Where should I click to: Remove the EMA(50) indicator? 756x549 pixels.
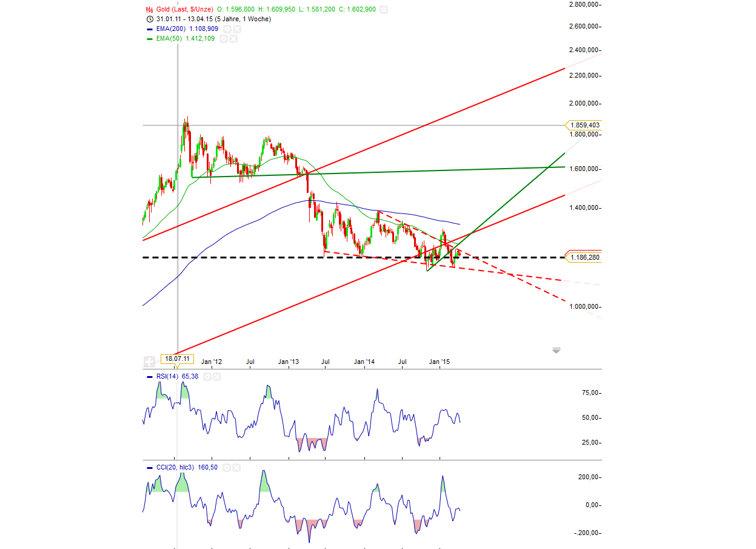(x=233, y=38)
